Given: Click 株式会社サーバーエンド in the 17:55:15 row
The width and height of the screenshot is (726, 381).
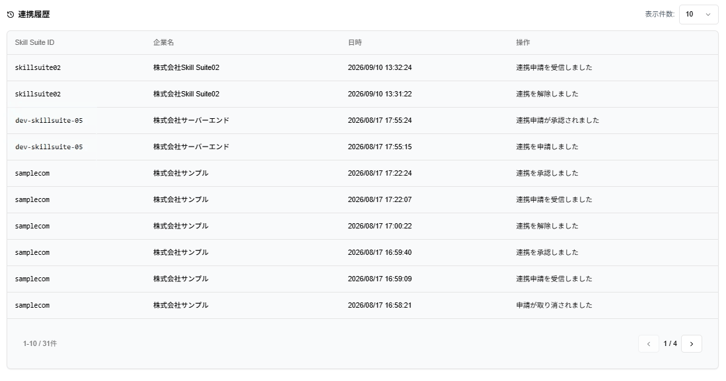Looking at the screenshot, I should (191, 147).
